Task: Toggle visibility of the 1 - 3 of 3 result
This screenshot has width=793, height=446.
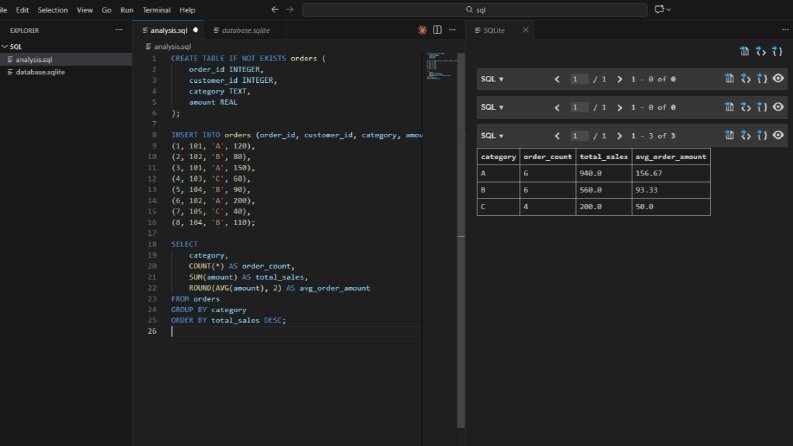Action: [x=778, y=135]
